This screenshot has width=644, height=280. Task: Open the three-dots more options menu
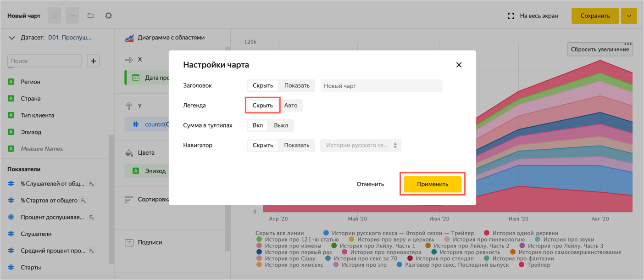[x=72, y=16]
